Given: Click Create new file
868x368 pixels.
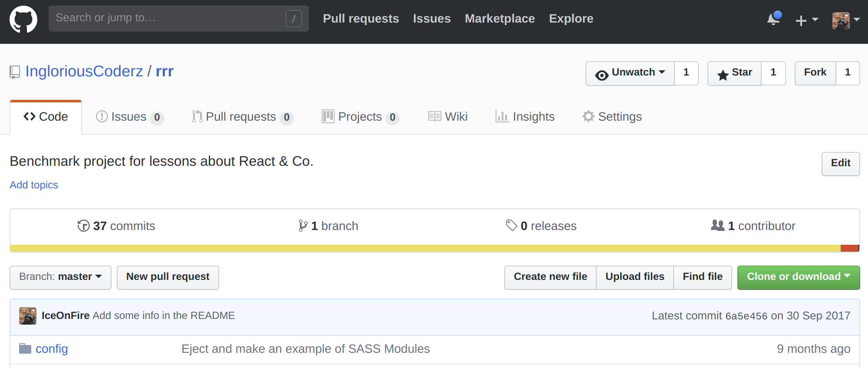Looking at the screenshot, I should [x=550, y=277].
